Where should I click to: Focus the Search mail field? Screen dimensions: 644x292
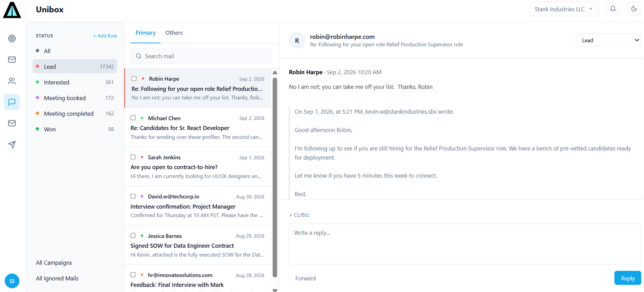coord(201,56)
